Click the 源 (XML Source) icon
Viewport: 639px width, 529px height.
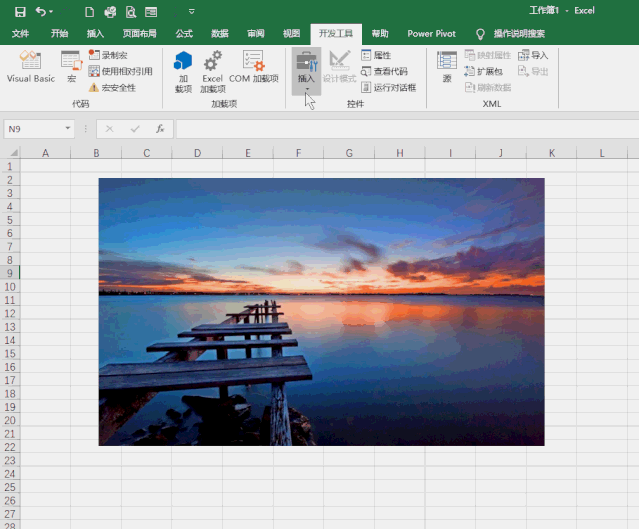point(447,66)
